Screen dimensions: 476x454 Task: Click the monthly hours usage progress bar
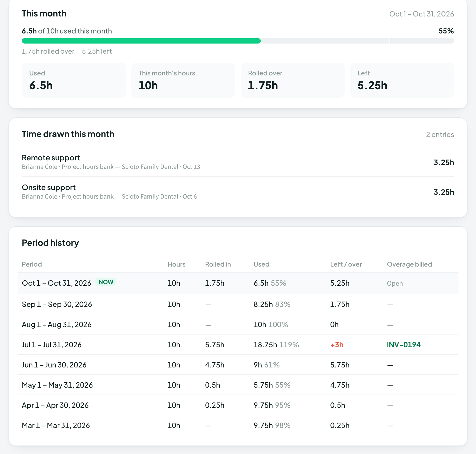click(x=238, y=41)
